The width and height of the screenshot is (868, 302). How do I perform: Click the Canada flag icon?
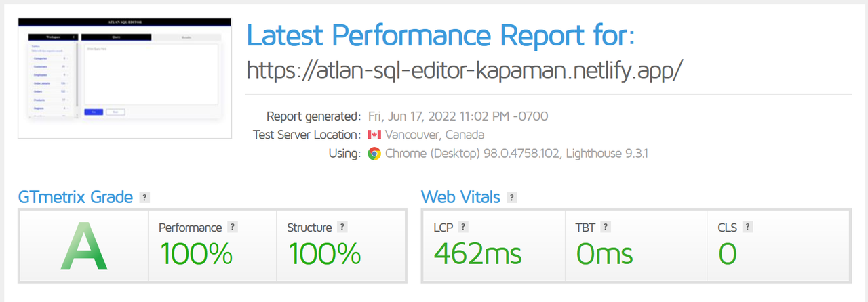[374, 135]
